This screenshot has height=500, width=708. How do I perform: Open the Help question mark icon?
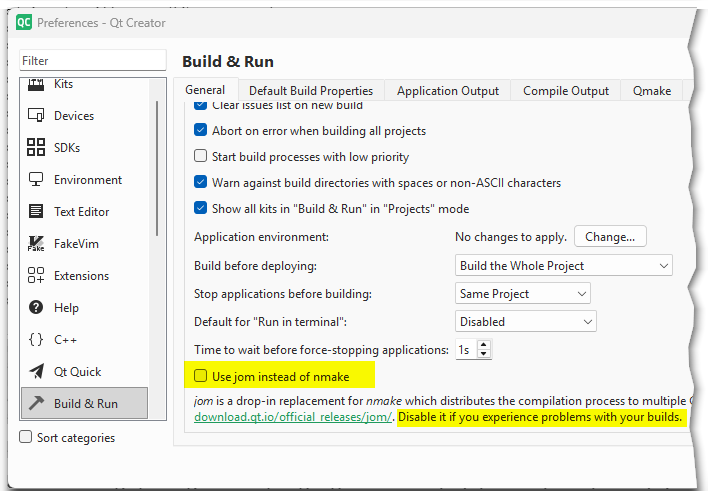36,308
